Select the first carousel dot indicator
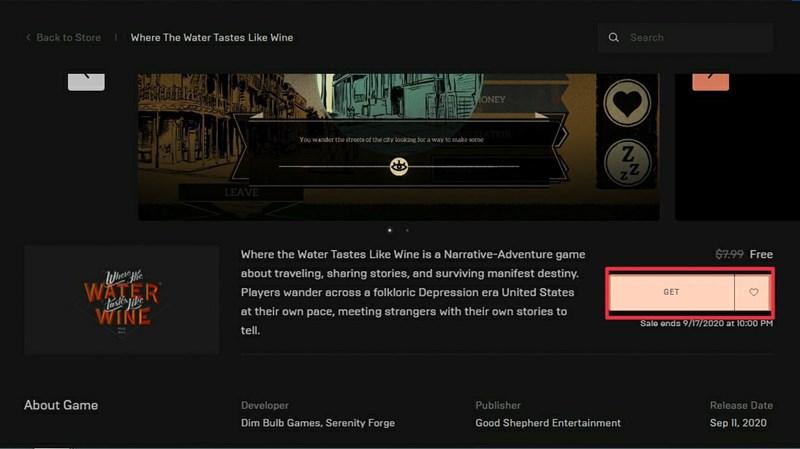 pos(390,230)
